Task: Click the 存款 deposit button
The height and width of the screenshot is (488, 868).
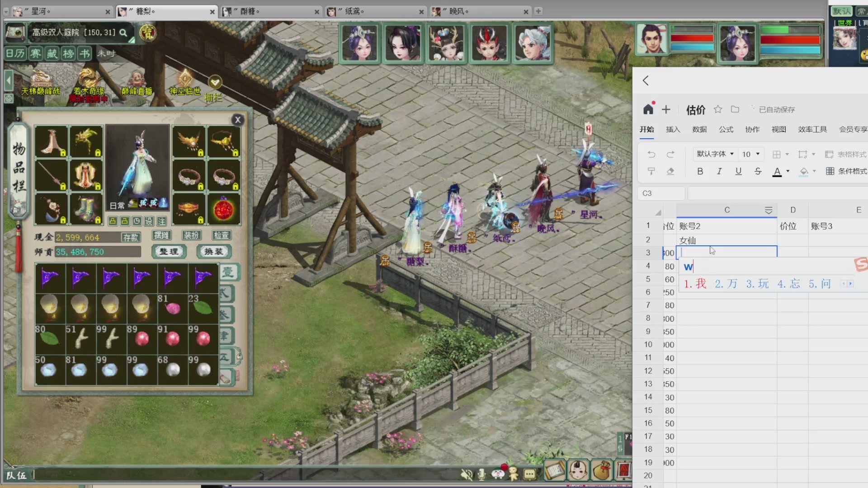Action: coord(131,237)
